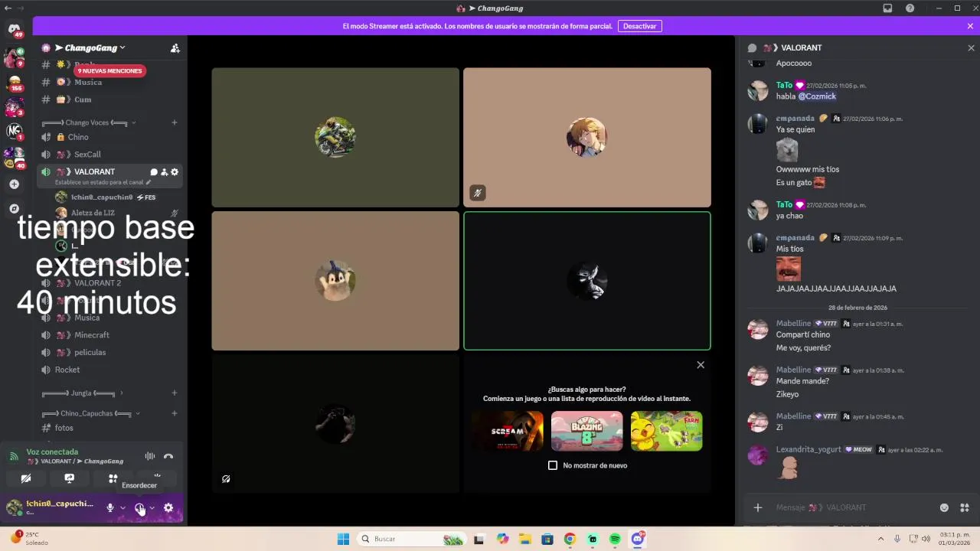Open the Windows taskbar search box
The height and width of the screenshot is (551, 980).
pos(413,539)
